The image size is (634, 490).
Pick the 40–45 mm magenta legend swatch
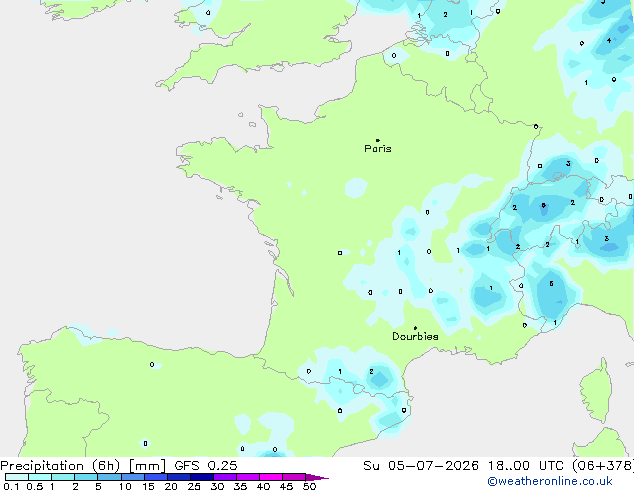[x=271, y=477]
